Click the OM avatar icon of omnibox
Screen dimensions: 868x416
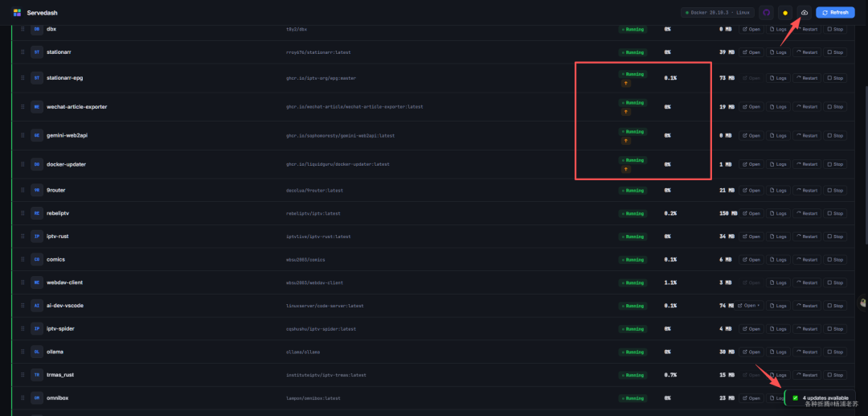37,397
